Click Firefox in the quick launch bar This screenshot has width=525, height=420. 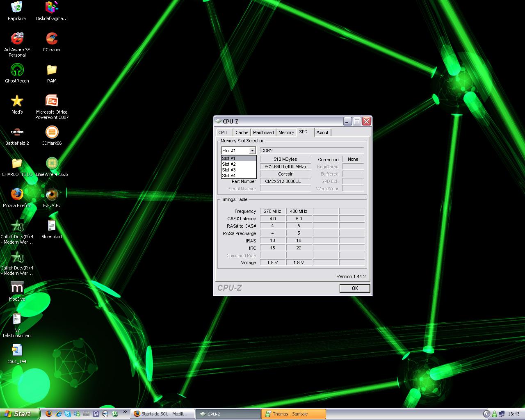tap(49, 414)
